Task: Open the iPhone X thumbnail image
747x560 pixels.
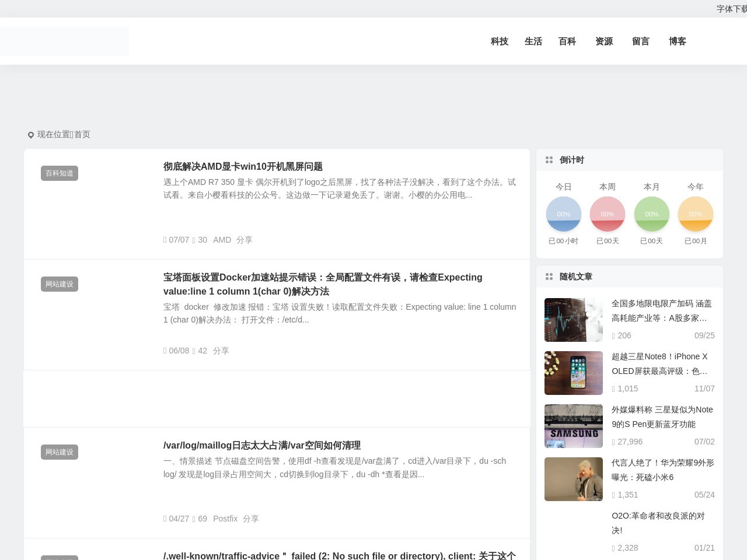Action: pyautogui.click(x=574, y=373)
